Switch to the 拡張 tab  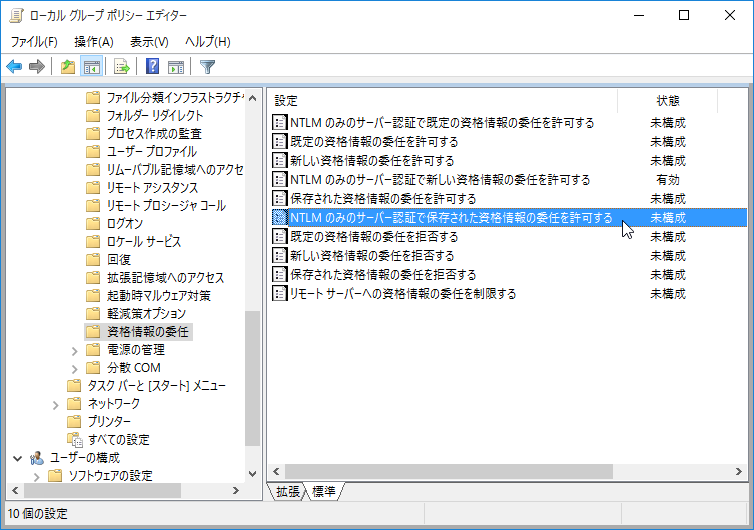288,491
